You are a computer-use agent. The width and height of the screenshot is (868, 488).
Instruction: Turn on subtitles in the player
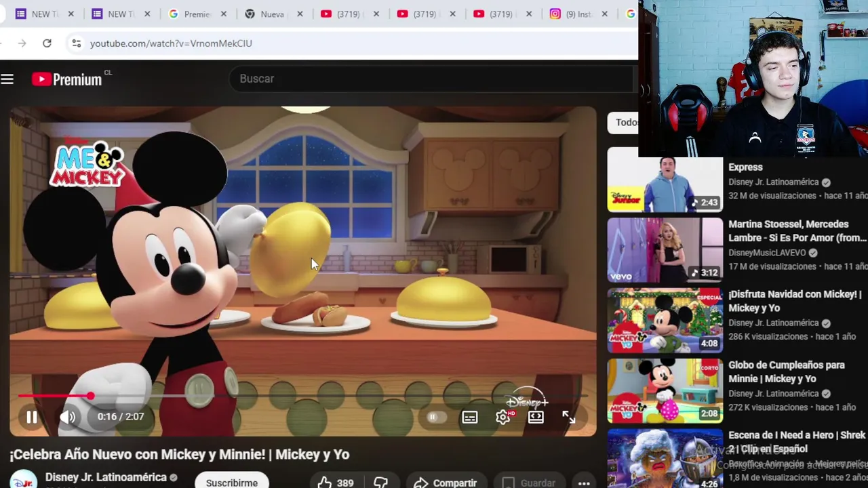point(470,417)
